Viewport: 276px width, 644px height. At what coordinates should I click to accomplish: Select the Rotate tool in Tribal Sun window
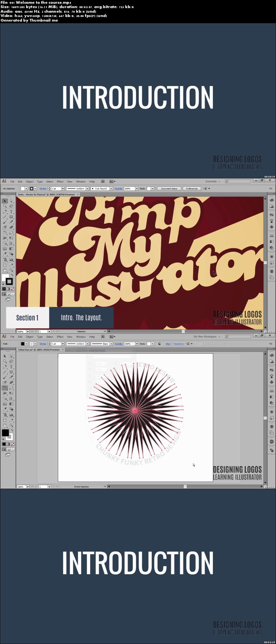pyautogui.click(x=5, y=388)
